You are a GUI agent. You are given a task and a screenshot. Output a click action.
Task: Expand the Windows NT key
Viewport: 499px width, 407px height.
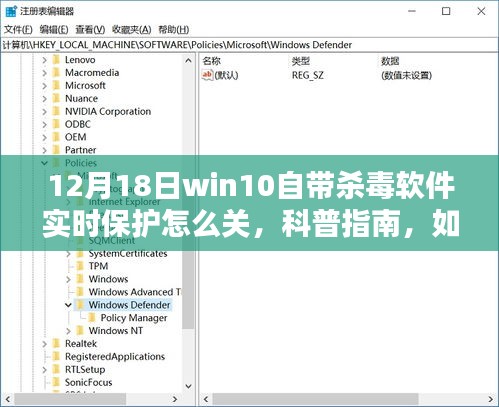68,331
